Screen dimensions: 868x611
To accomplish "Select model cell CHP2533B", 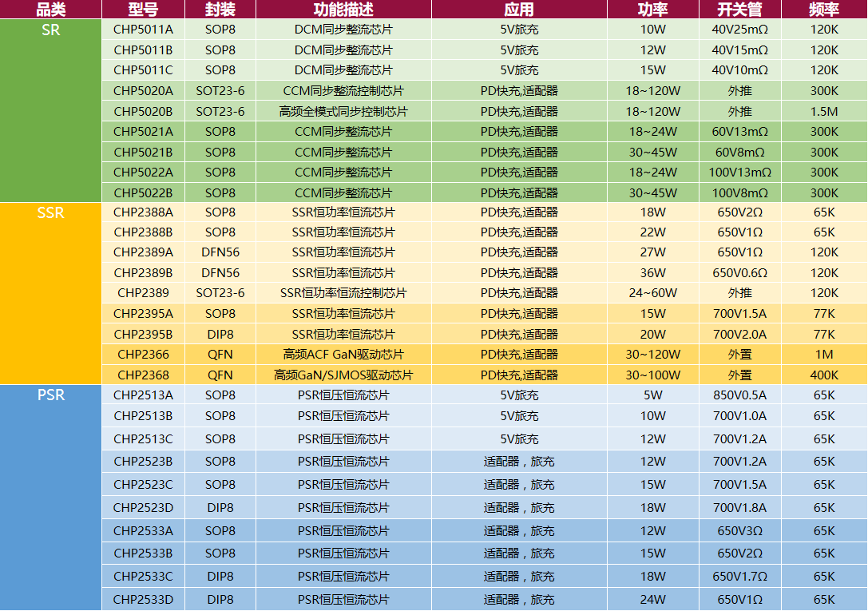I will 144,553.
